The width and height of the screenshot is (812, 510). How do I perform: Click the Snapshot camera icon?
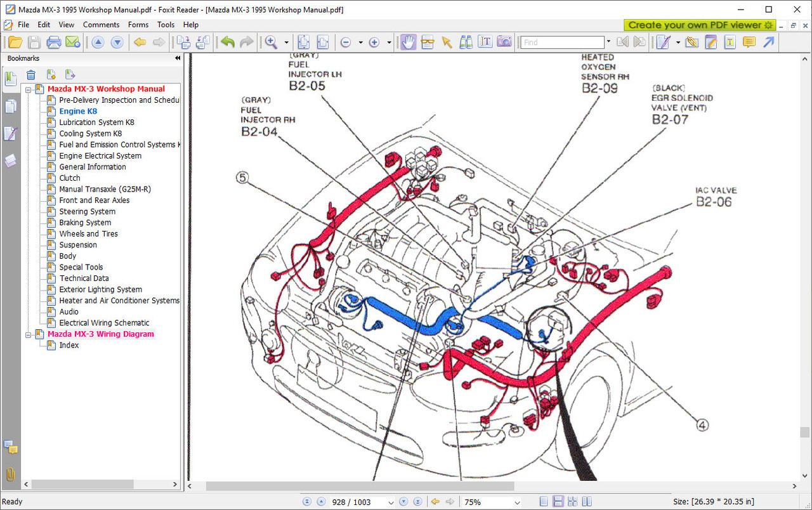pos(504,42)
